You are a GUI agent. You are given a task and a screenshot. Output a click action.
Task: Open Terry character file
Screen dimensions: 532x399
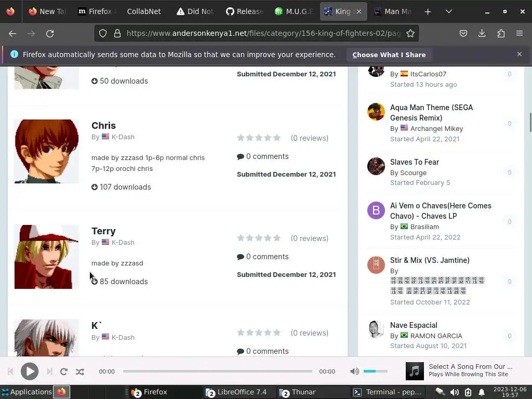[103, 231]
